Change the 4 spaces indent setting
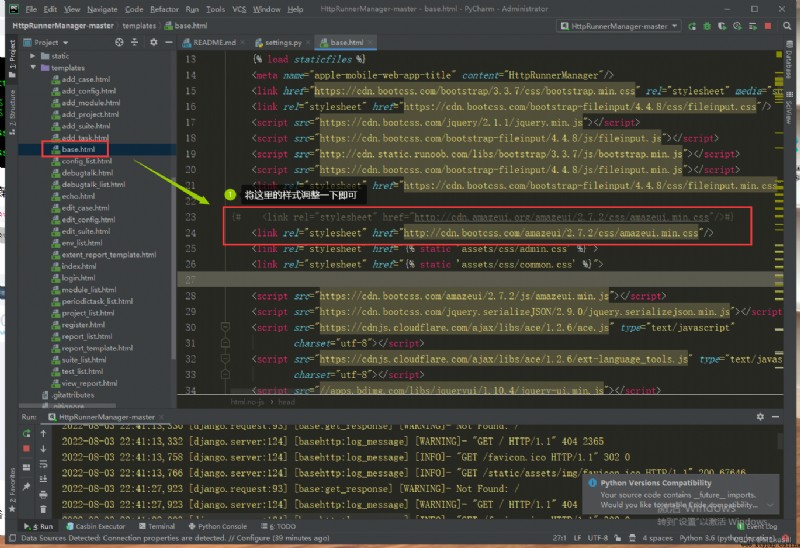The height and width of the screenshot is (548, 800). [657, 538]
